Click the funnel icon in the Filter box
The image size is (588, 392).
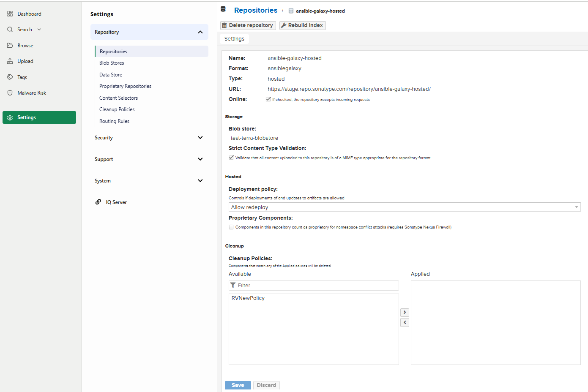tap(233, 285)
